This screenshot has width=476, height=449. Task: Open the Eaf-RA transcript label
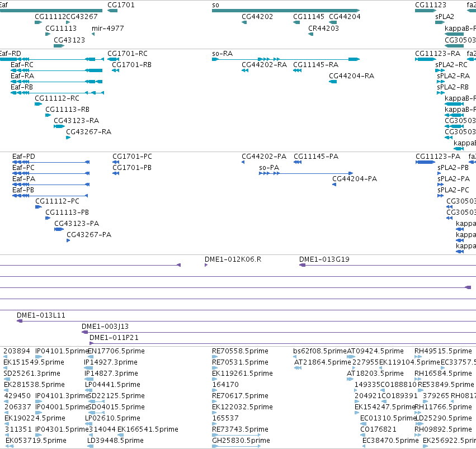[x=22, y=76]
